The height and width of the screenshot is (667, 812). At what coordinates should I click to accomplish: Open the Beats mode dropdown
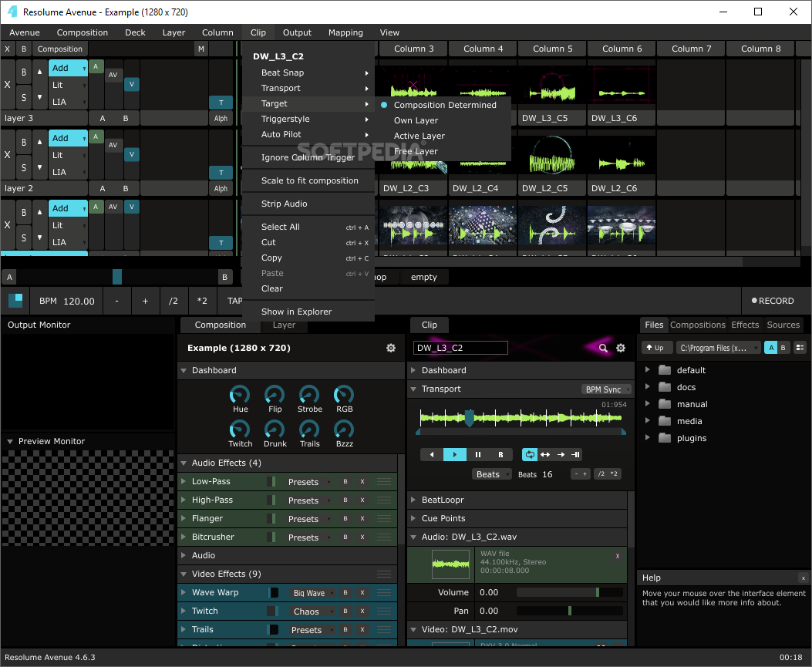[491, 474]
